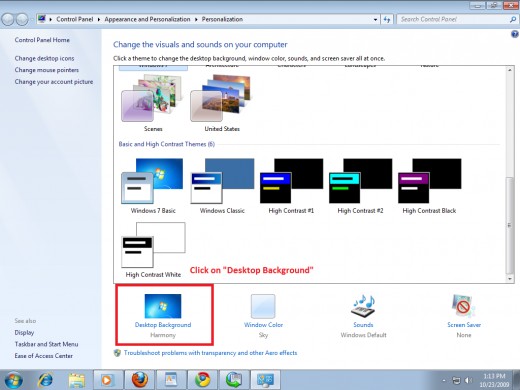Open the Screen Saver icon
Image resolution: width=520 pixels, height=390 pixels.
pos(464,306)
